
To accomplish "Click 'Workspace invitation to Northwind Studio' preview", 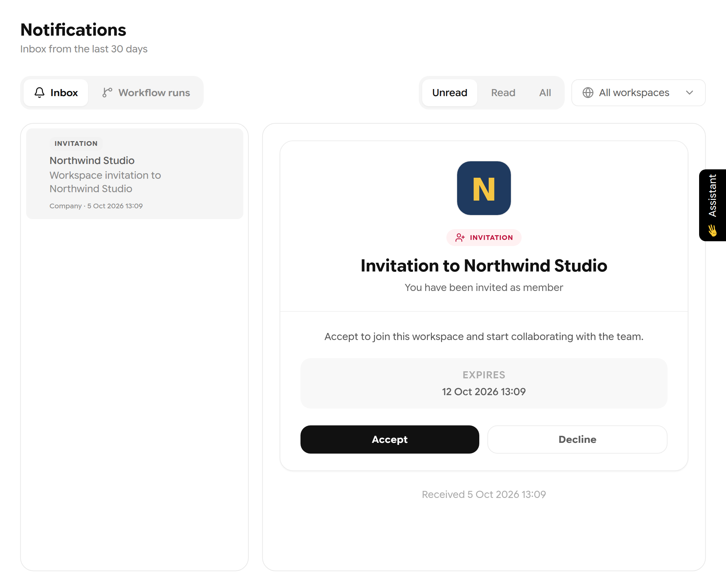I will (105, 182).
